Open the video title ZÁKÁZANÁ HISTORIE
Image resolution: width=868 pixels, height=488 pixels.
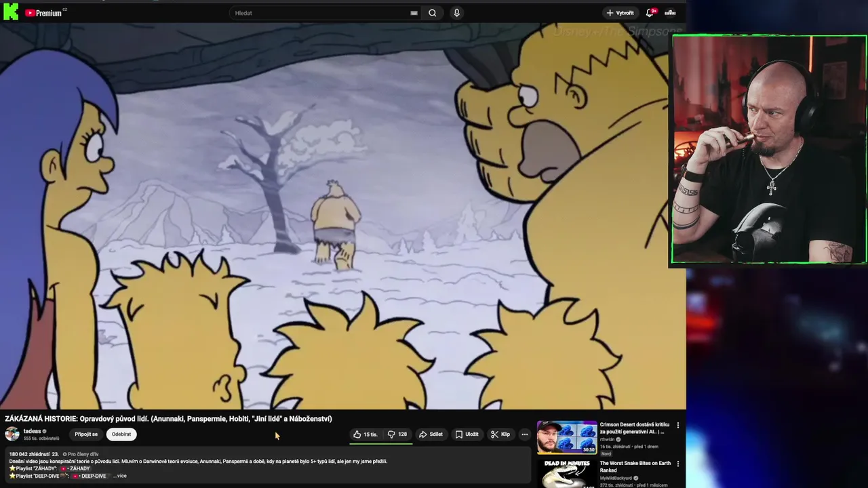168,419
